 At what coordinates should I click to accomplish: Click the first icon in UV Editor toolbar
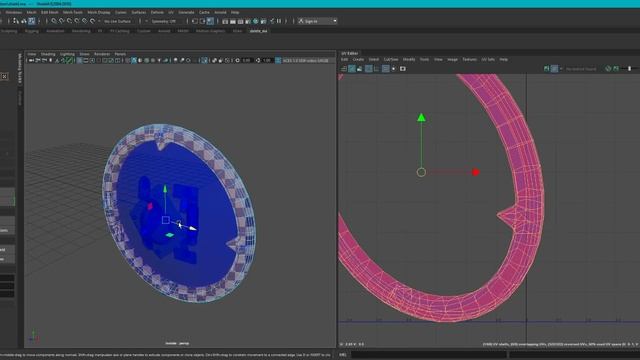[344, 69]
